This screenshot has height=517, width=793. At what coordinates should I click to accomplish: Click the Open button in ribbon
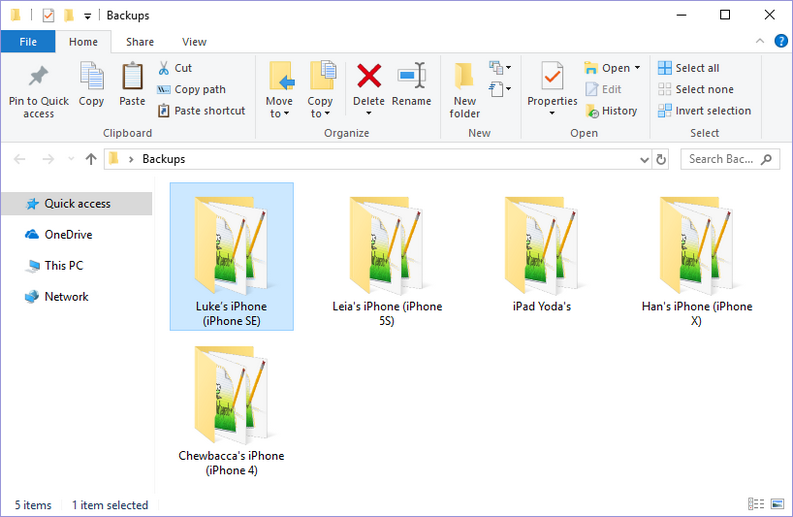[607, 68]
